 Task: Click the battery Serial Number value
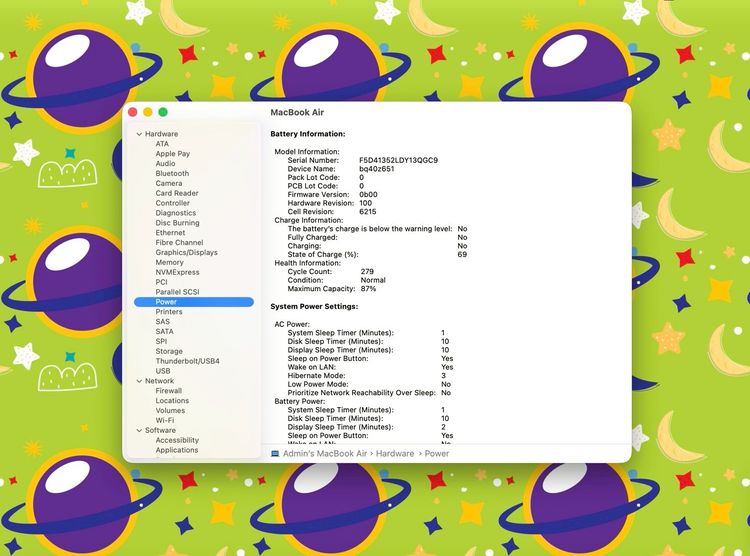pos(398,160)
